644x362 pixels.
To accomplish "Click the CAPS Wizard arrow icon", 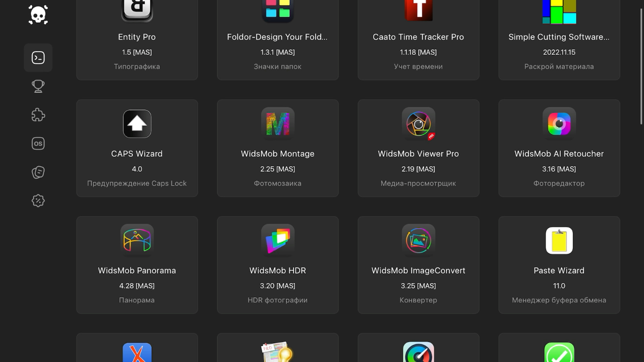I will 137,124.
